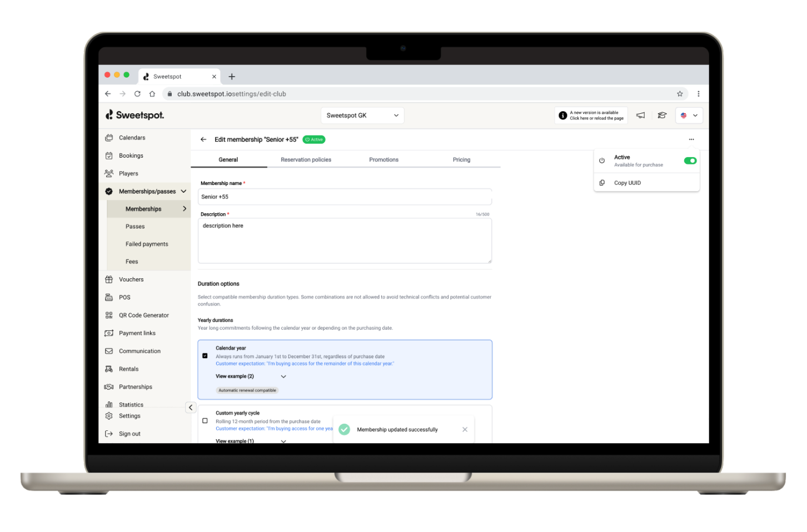Viewport: 807px width, 532px height.
Task: Open Passes in the sidebar
Action: 135,227
